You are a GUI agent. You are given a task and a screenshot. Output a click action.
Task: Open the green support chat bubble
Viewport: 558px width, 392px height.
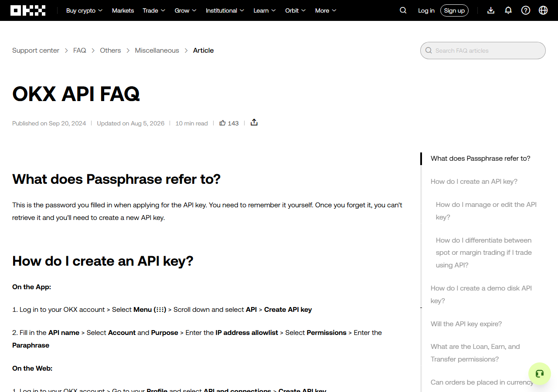(x=540, y=374)
